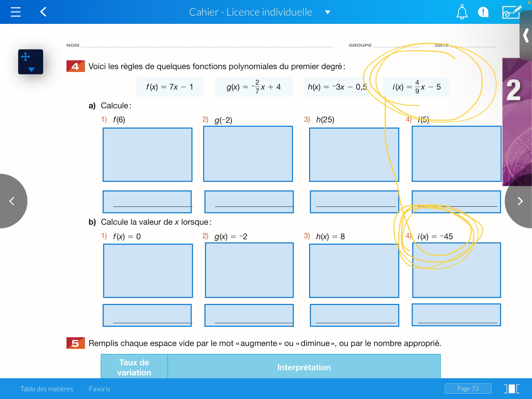Go to the next page
The width and height of the screenshot is (532, 399).
point(520,201)
